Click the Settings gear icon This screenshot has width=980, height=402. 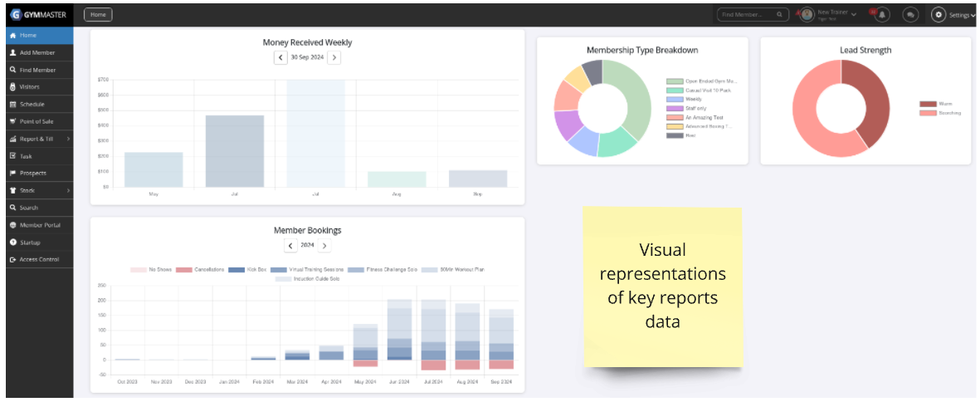[x=939, y=14]
